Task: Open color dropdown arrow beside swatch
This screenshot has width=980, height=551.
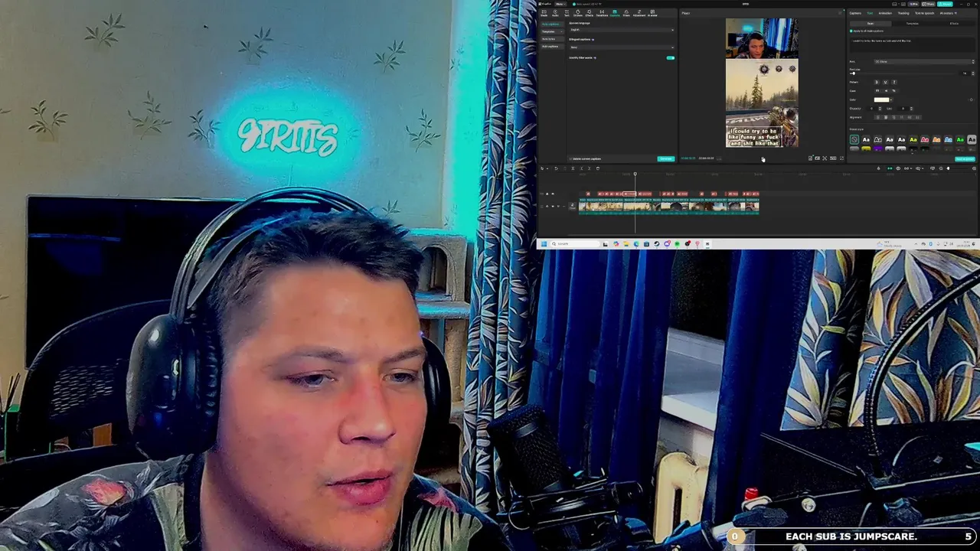Action: click(891, 99)
